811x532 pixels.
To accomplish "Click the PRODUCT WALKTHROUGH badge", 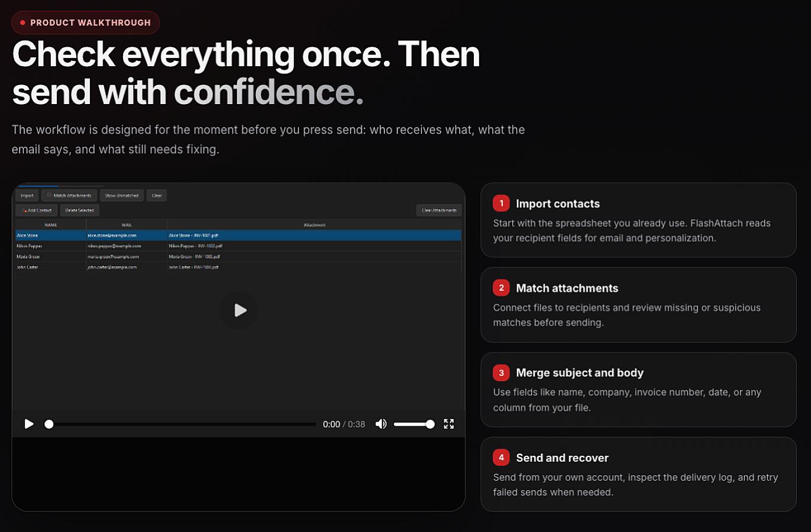I will coord(86,22).
